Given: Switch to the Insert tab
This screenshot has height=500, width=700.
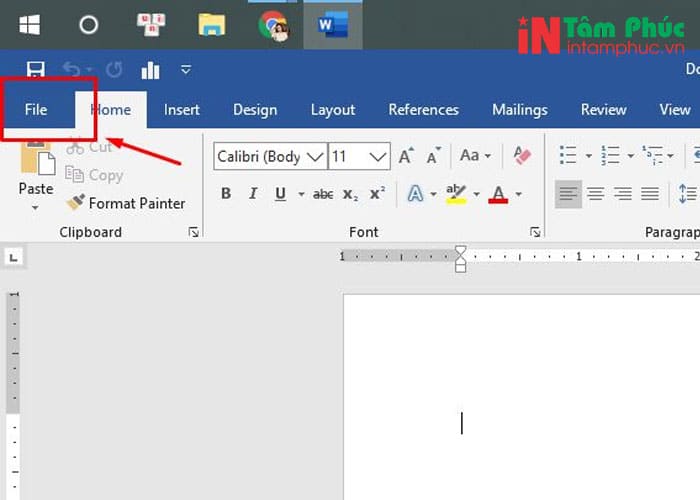Looking at the screenshot, I should (x=182, y=110).
